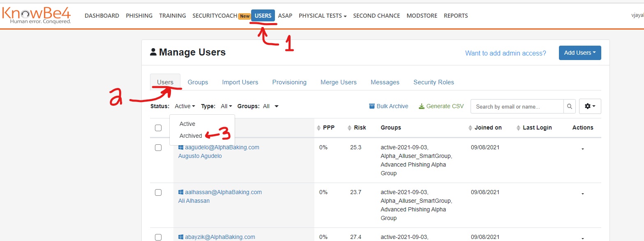Viewport: 644px width, 241px height.
Task: Open the Groups All dropdown
Action: pos(271,106)
